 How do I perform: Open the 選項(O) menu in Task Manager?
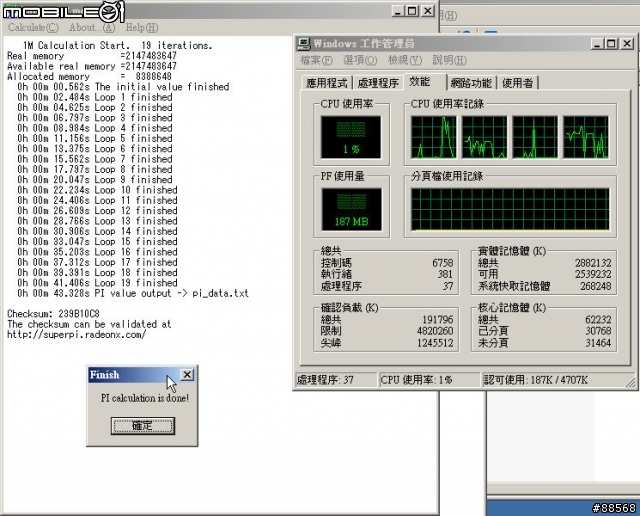(x=360, y=60)
